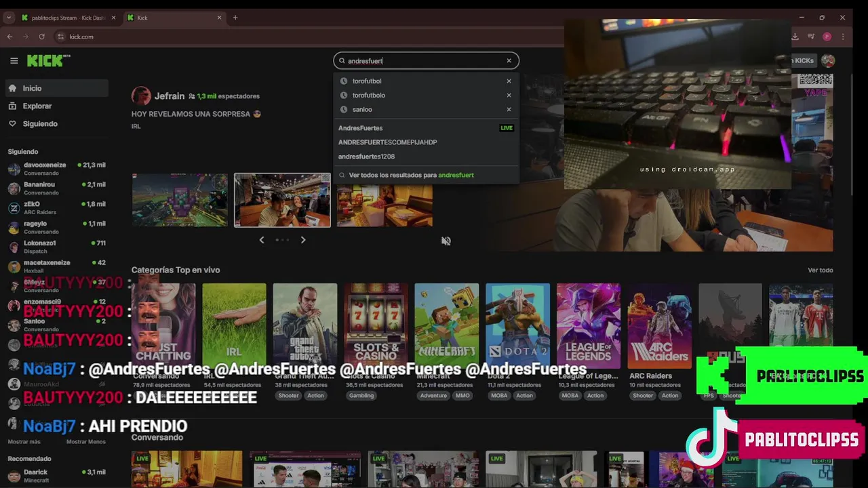Switch to pablitoclips Stream dashboard tab
This screenshot has width=868, height=488.
(68, 18)
